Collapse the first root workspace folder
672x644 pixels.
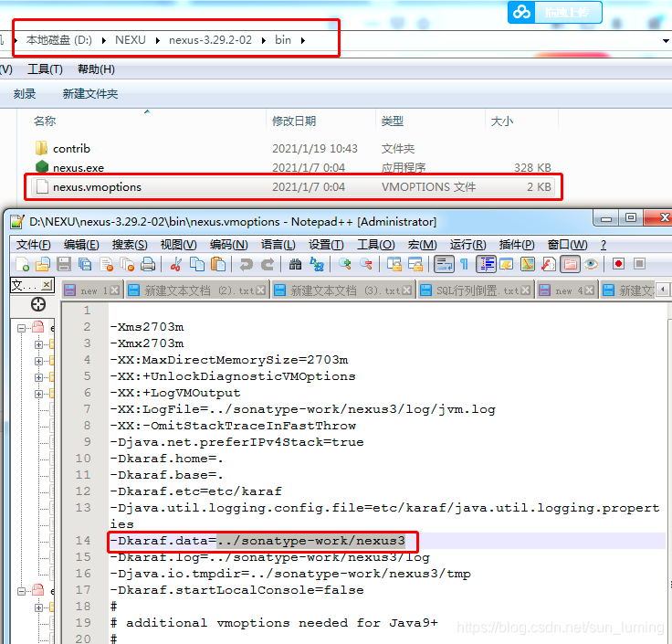21,329
